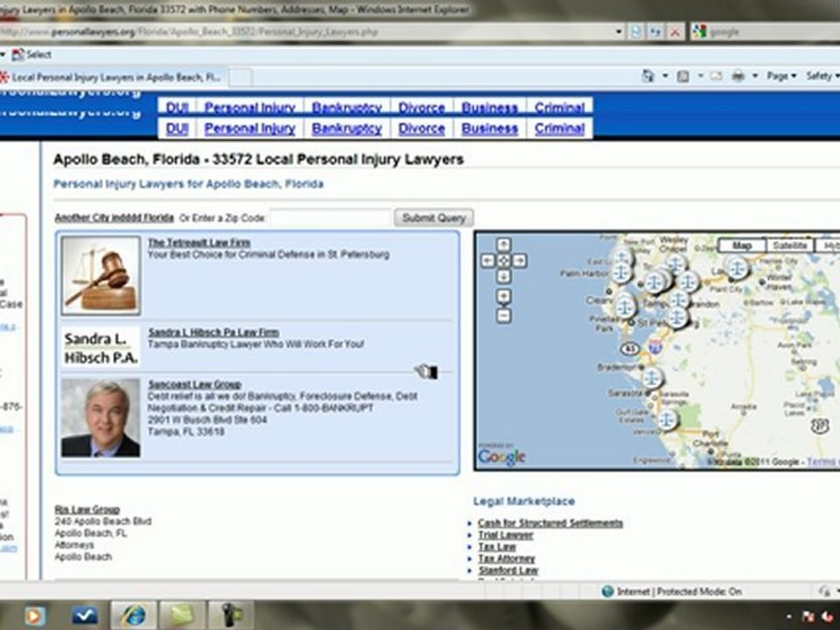Open the checkmark app in taskbar
This screenshot has height=630, width=840.
85,615
